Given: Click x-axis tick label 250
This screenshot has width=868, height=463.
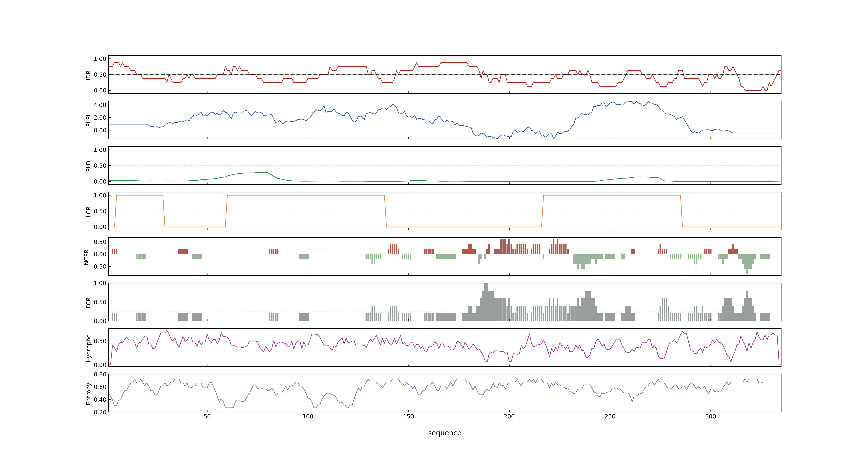Looking at the screenshot, I should 610,416.
